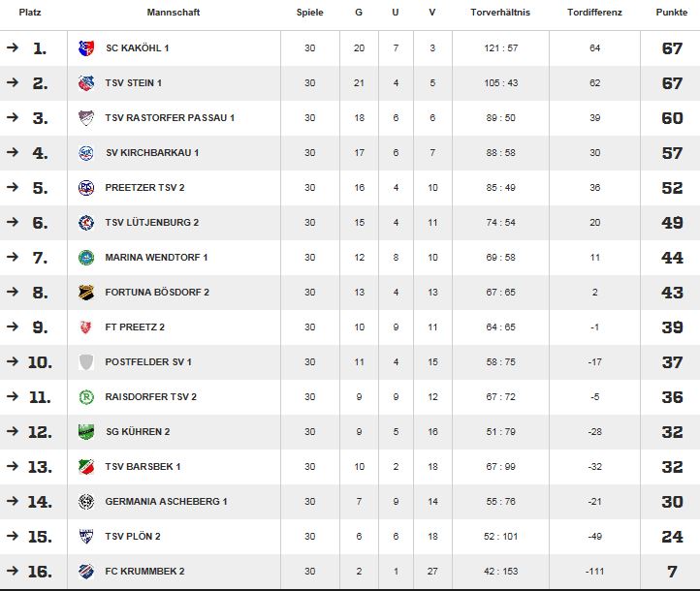Screen dimensions: 700x591
Task: Click the Mannschaft column header
Action: click(174, 13)
